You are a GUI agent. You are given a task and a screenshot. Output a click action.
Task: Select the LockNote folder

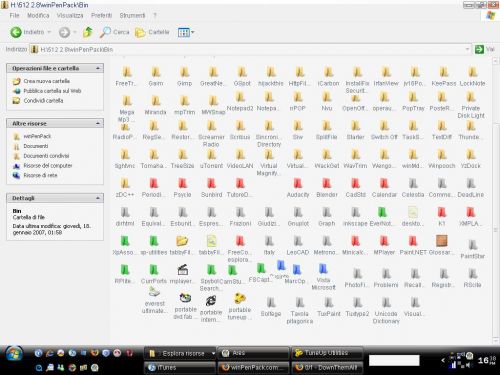click(472, 77)
